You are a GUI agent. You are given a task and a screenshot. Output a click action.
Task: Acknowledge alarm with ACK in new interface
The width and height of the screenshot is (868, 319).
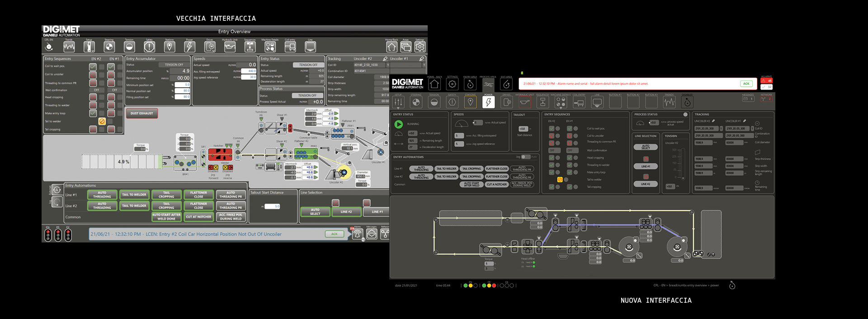click(746, 84)
